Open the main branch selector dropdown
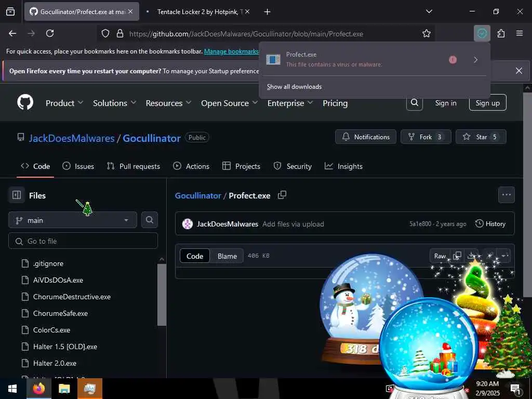 click(x=73, y=220)
